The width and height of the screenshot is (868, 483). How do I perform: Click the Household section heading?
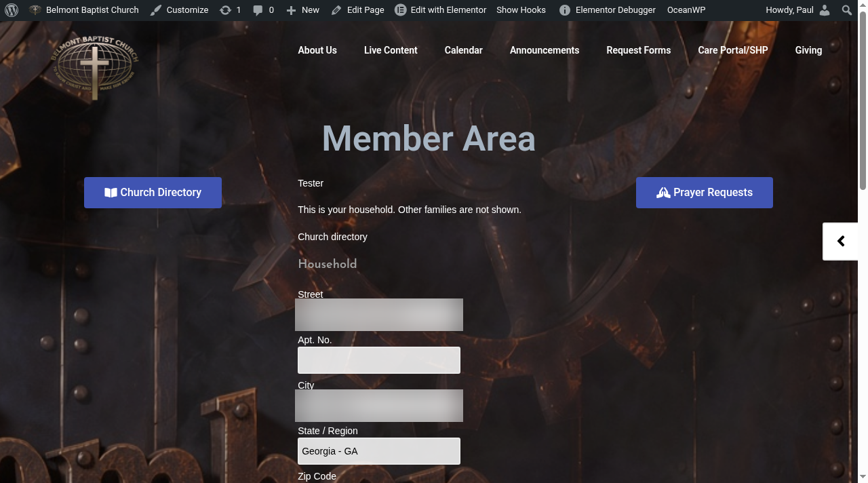[328, 264]
